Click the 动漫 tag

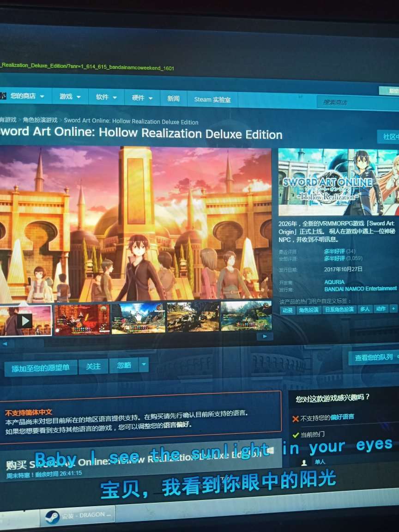[287, 310]
